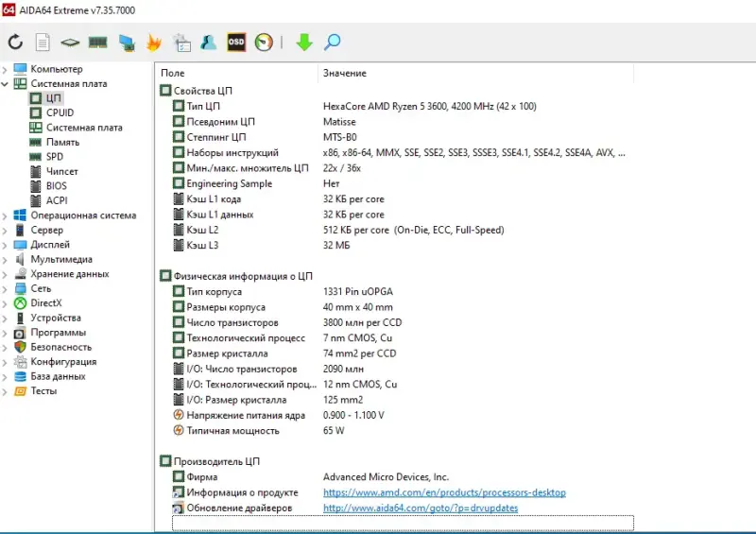
Task: Click the lightning icon beside Типичная мощность
Action: click(x=179, y=430)
